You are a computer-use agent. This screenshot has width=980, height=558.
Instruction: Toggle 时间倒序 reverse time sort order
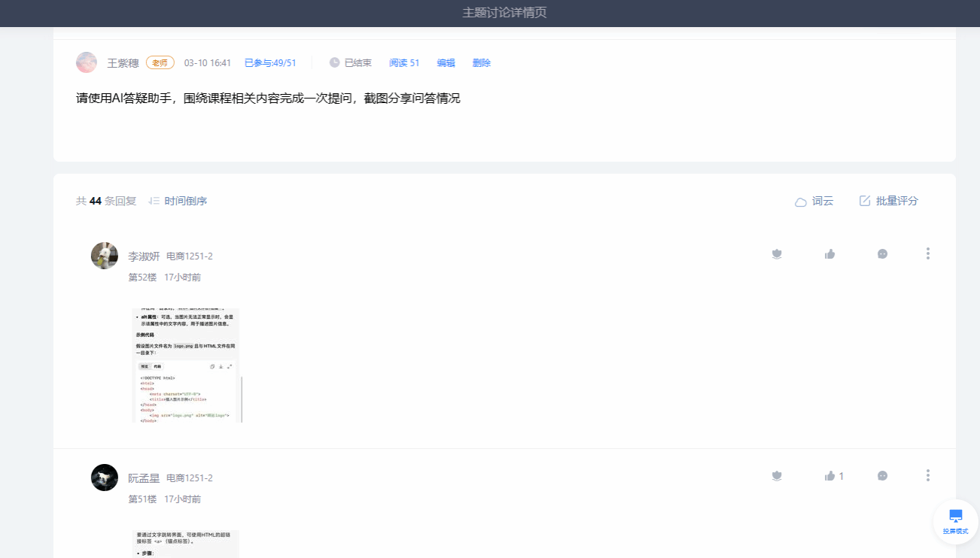pos(178,202)
